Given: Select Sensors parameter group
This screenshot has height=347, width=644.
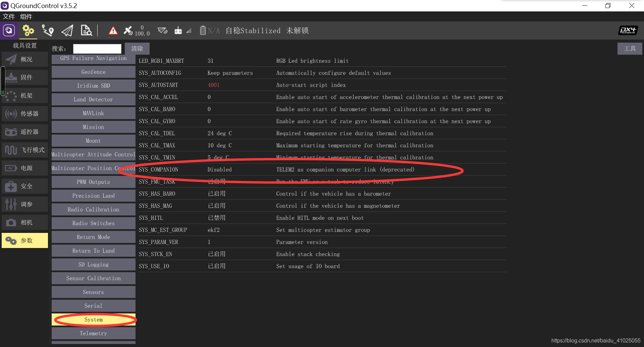Looking at the screenshot, I should pyautogui.click(x=94, y=292).
